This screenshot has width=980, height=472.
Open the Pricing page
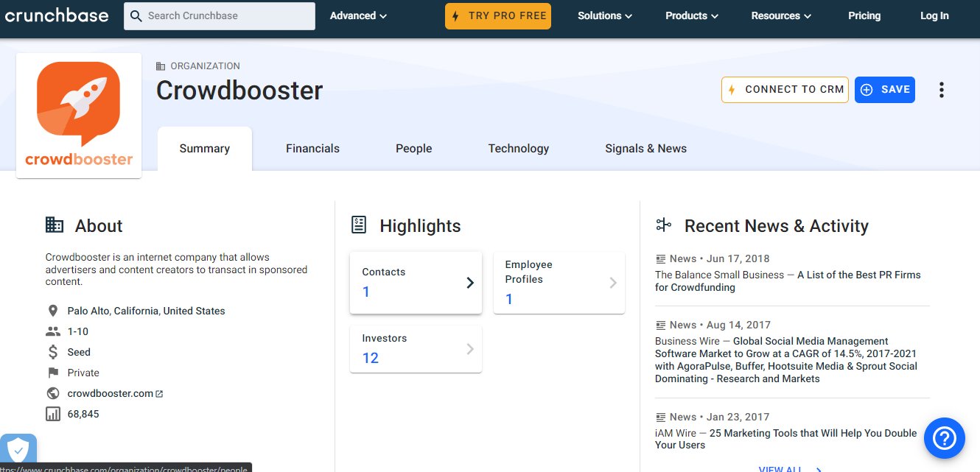coord(864,15)
